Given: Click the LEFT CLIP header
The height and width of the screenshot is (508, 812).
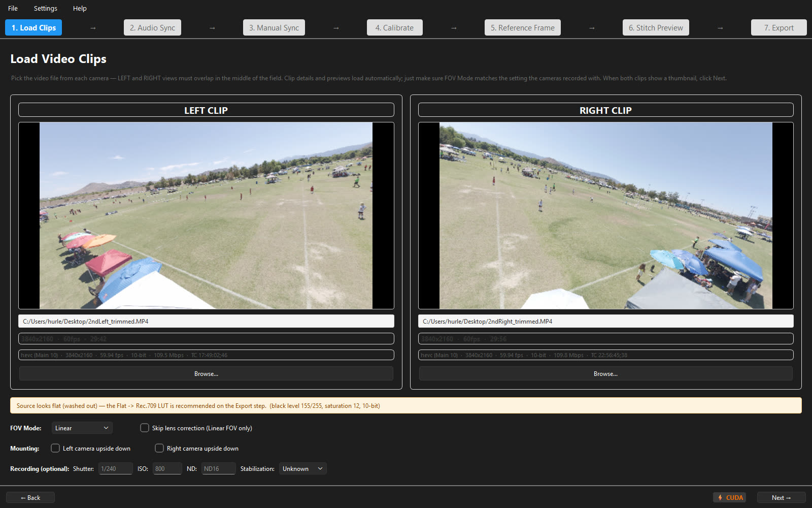Looking at the screenshot, I should [206, 110].
